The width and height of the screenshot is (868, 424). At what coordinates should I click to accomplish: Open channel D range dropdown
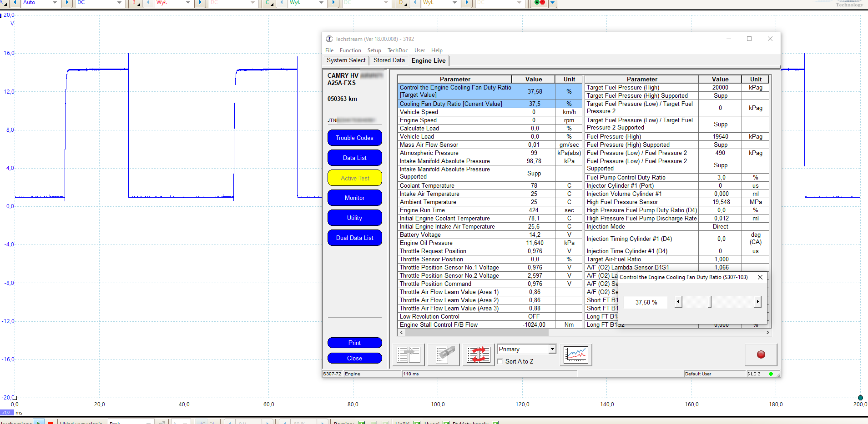coord(440,3)
